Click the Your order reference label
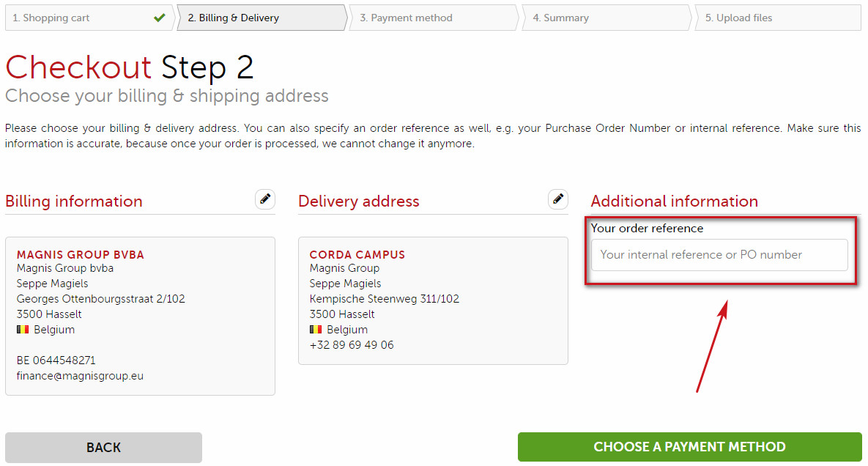The height and width of the screenshot is (466, 868). point(647,228)
